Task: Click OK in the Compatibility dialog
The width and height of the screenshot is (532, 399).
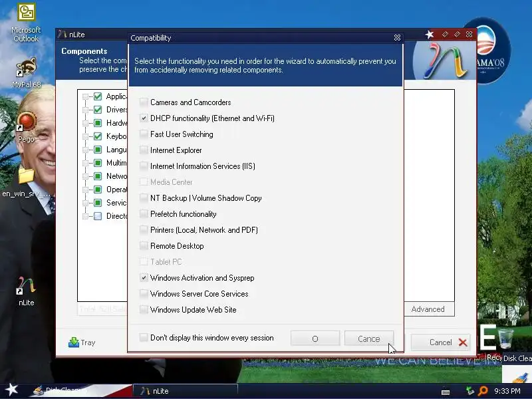Action: coord(315,338)
